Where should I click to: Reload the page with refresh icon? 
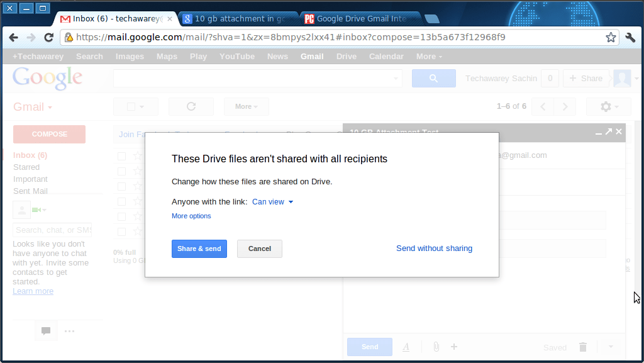(x=49, y=37)
